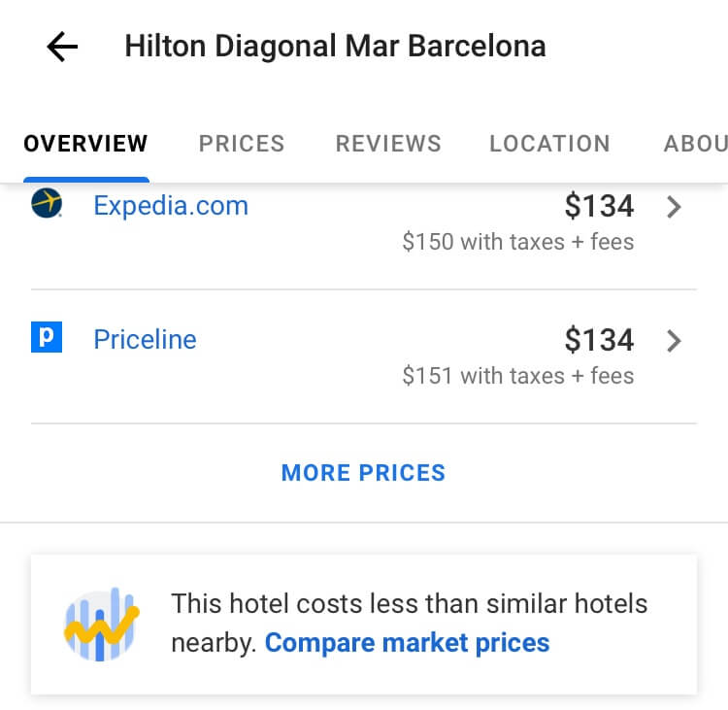
Task: Click the $150 with taxes + fees text
Action: pos(518,242)
